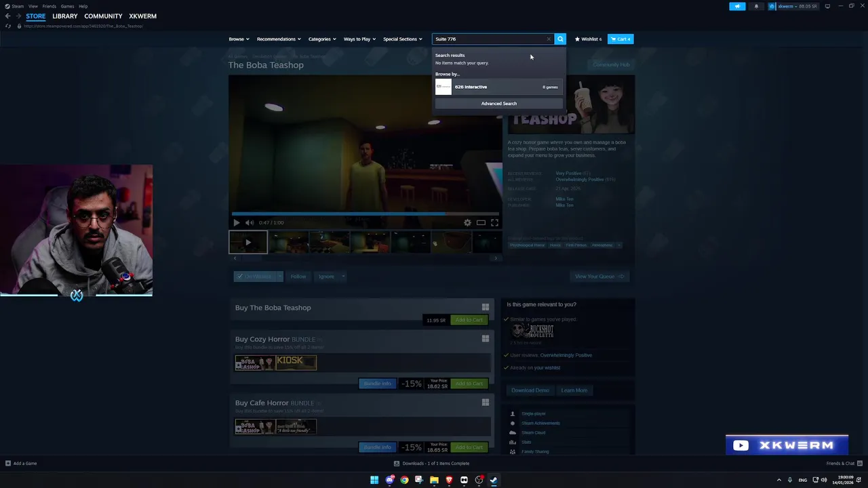
Task: Expand the Recommendations dropdown
Action: 279,39
